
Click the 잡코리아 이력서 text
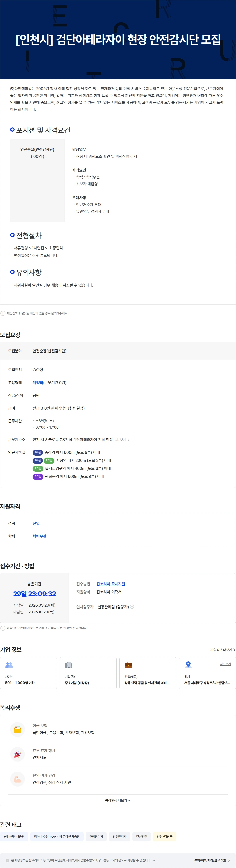coord(109,592)
